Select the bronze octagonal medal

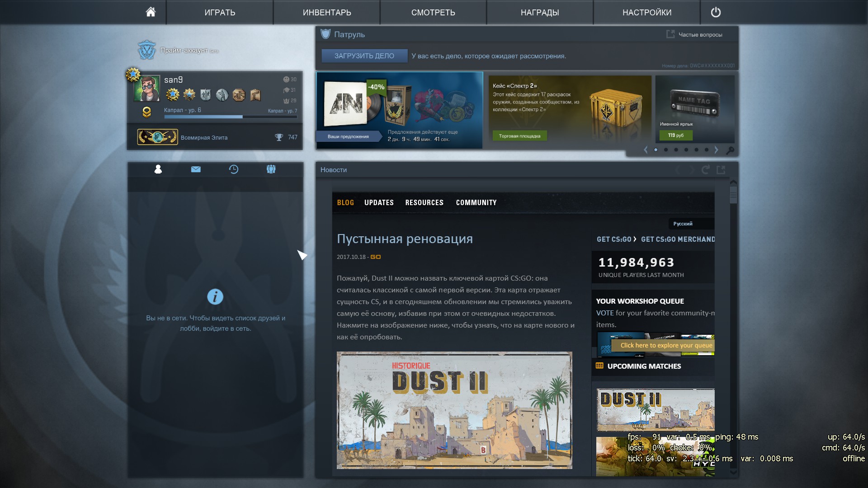pyautogui.click(x=239, y=94)
